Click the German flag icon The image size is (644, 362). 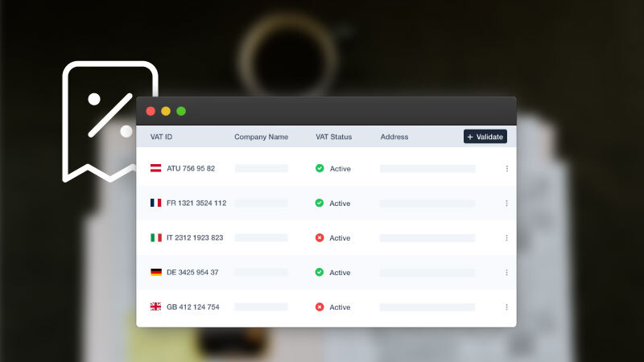[x=155, y=272]
